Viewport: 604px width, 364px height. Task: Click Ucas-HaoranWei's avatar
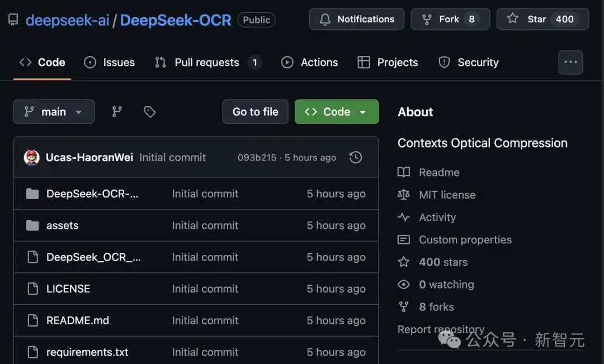pos(32,157)
